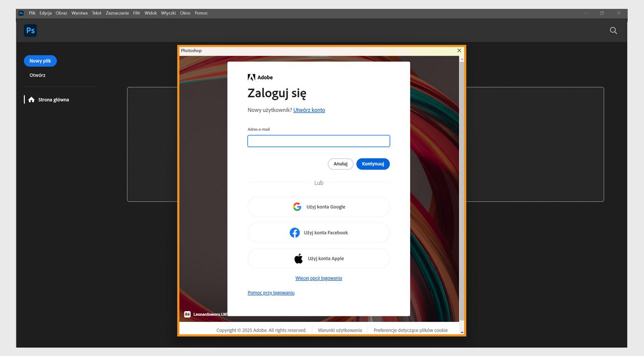Open the search magnifier icon
This screenshot has width=644, height=356.
click(x=613, y=30)
